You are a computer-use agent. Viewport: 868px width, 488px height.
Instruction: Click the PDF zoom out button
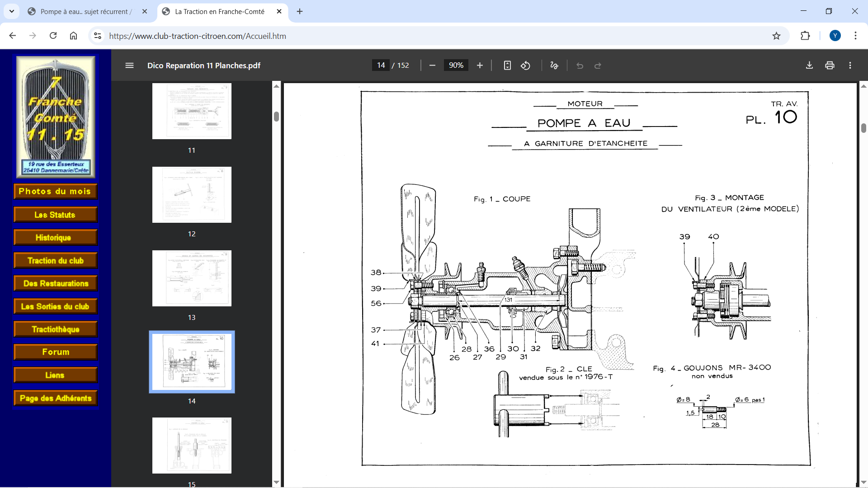point(432,66)
